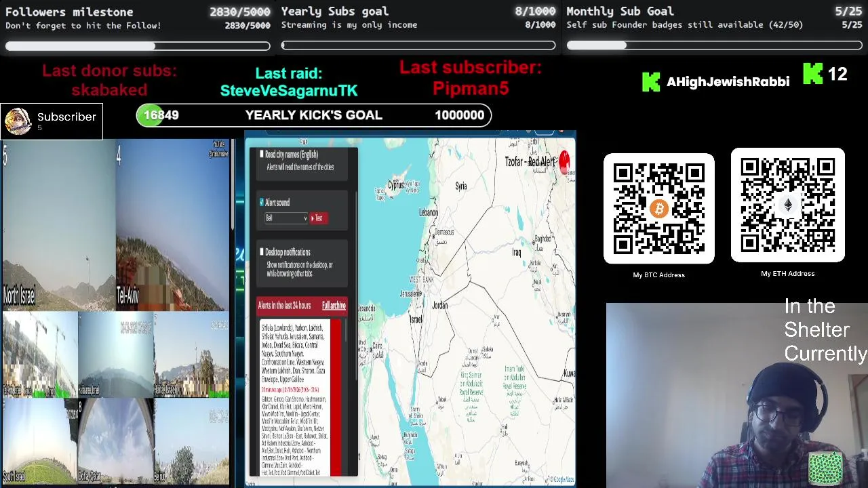Enable the Desktop notifications checkbox
Screen dimensions: 868x488
point(262,251)
